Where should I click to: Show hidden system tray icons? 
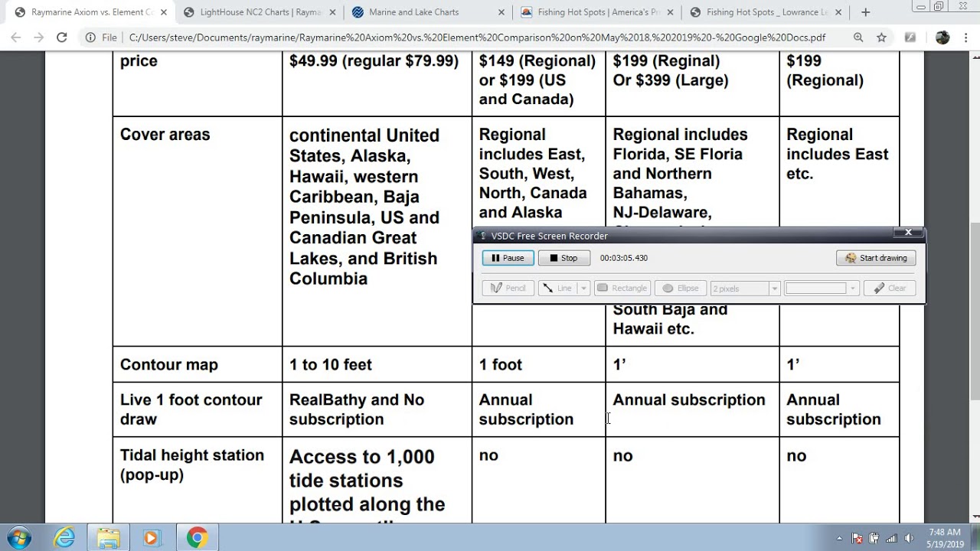839,538
